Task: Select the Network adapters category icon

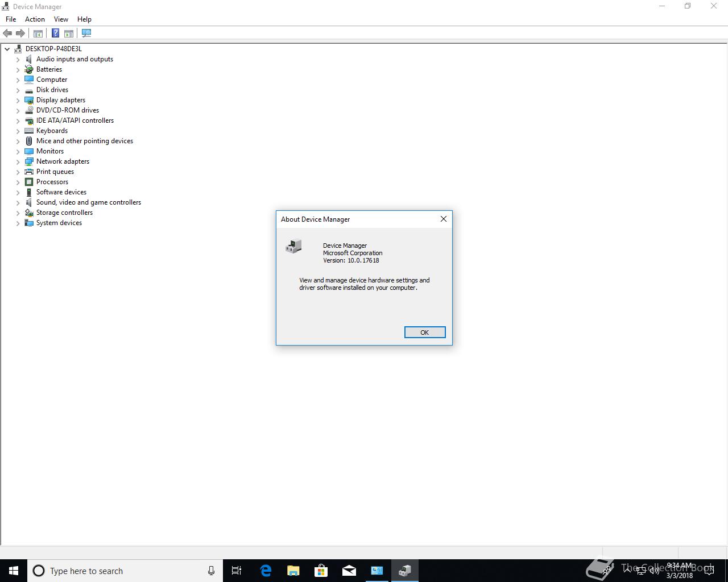Action: pos(29,161)
